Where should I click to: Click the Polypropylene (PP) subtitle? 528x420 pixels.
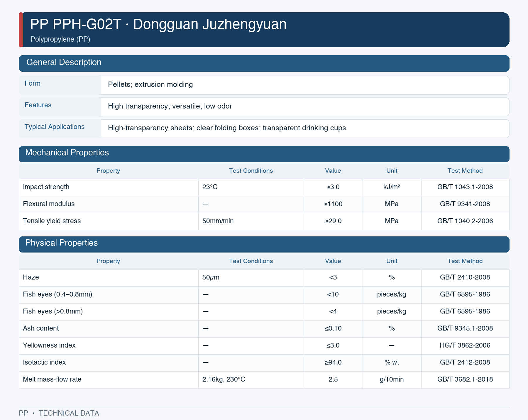[x=60, y=39]
